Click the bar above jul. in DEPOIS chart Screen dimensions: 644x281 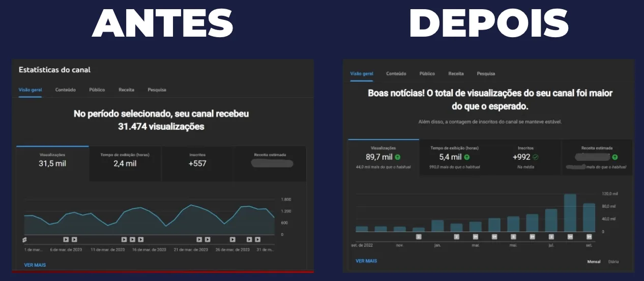[x=551, y=220]
